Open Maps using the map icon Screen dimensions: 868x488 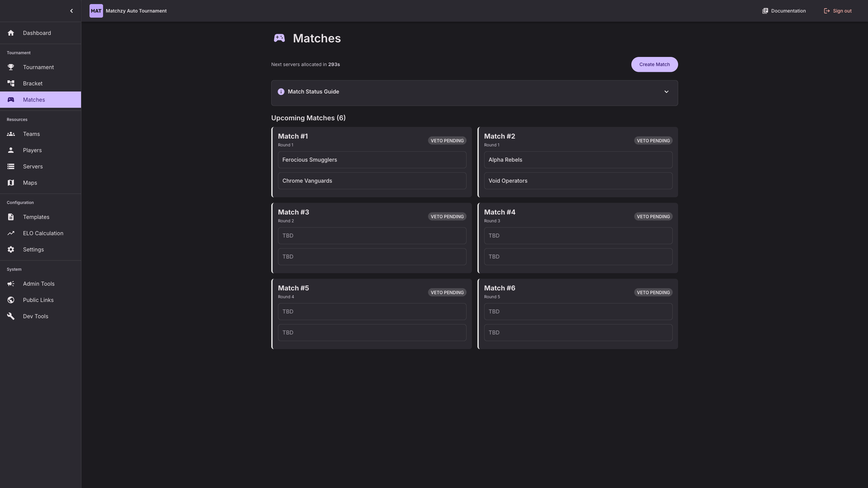(11, 183)
